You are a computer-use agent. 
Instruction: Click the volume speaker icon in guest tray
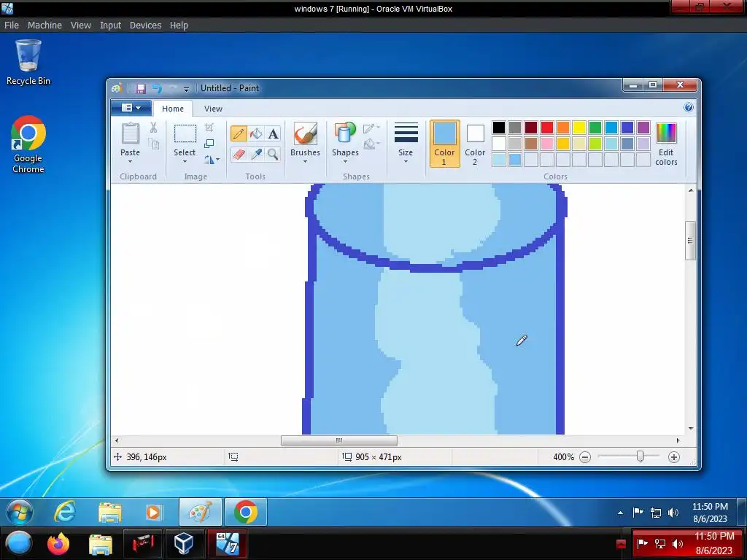(673, 513)
